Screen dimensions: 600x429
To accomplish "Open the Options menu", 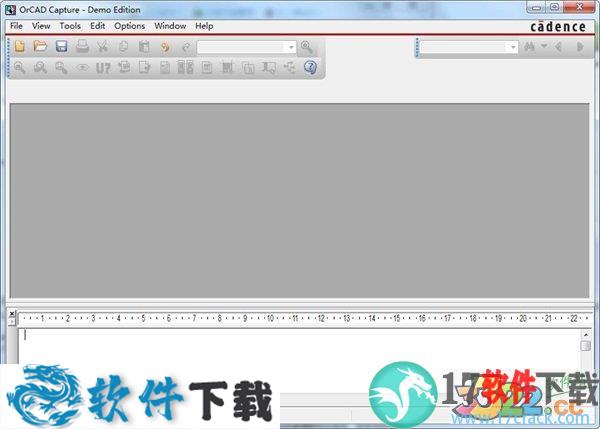I will (x=130, y=26).
